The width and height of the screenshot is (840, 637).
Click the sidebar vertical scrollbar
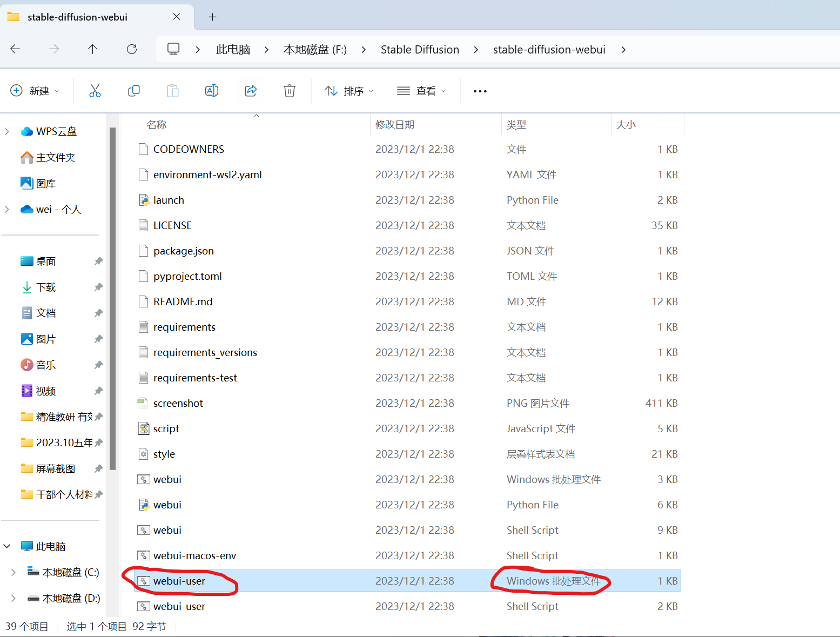112,298
